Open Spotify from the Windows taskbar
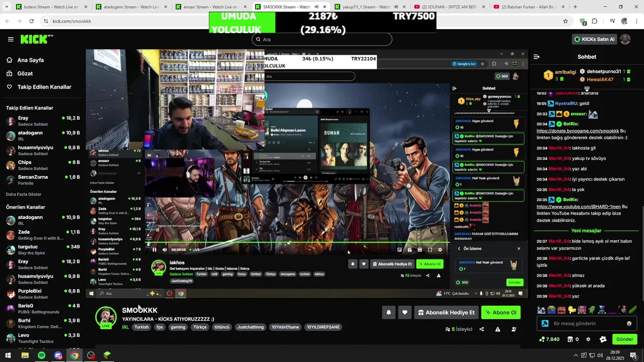 point(41,355)
